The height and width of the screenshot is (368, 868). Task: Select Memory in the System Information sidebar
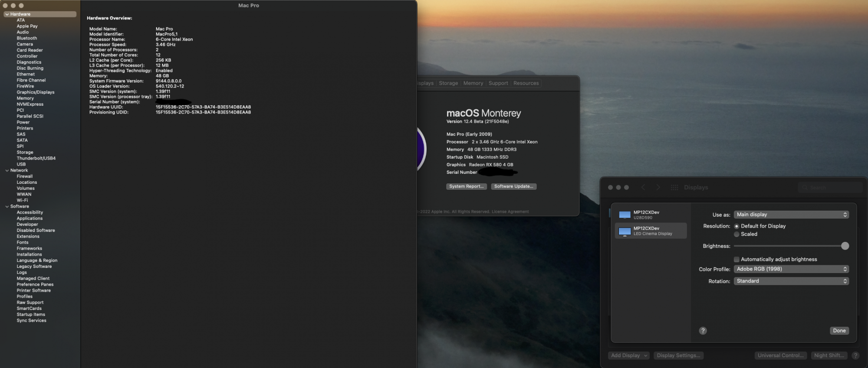(x=25, y=98)
